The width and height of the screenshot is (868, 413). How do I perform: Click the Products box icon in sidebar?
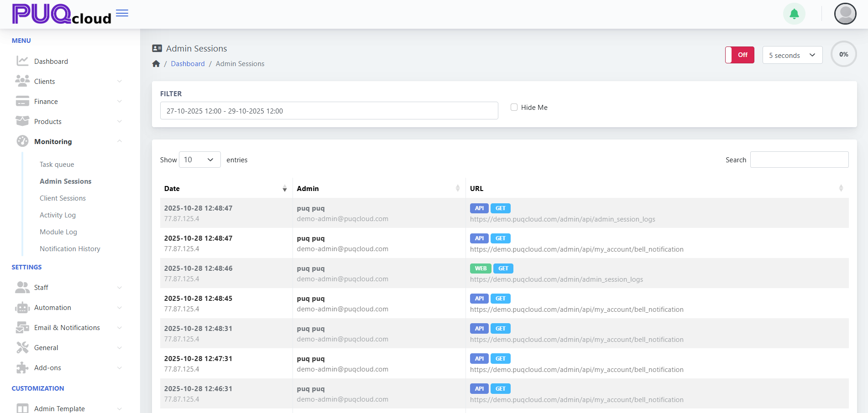[22, 121]
